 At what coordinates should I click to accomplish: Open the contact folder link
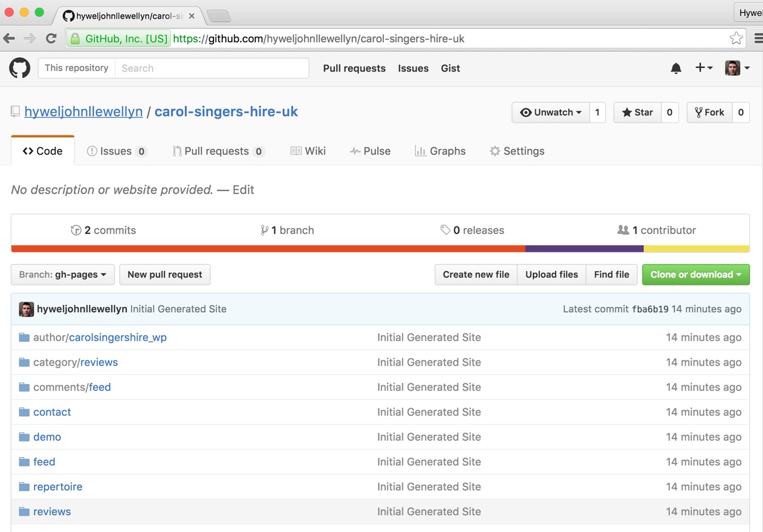click(x=52, y=412)
